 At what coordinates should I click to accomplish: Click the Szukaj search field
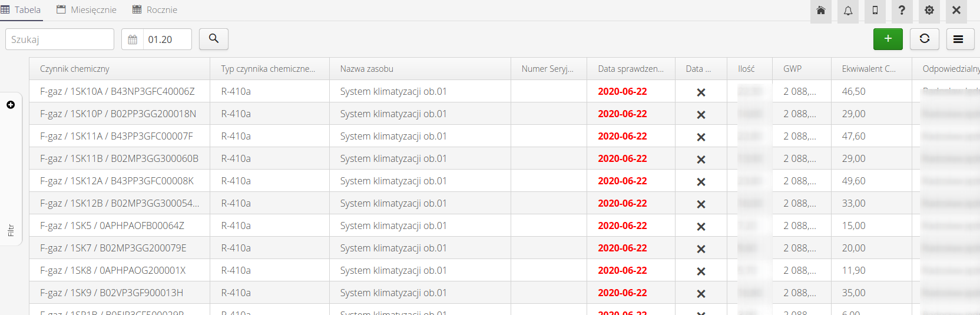(59, 39)
